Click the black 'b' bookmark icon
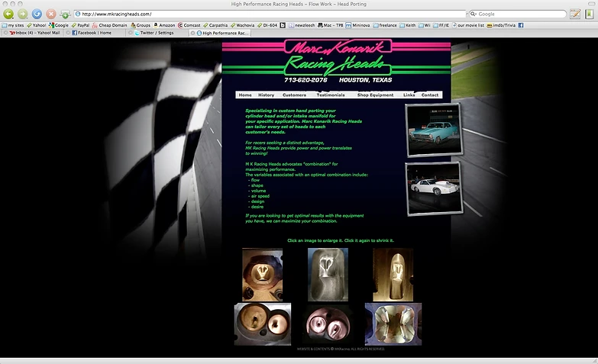 [x=283, y=25]
